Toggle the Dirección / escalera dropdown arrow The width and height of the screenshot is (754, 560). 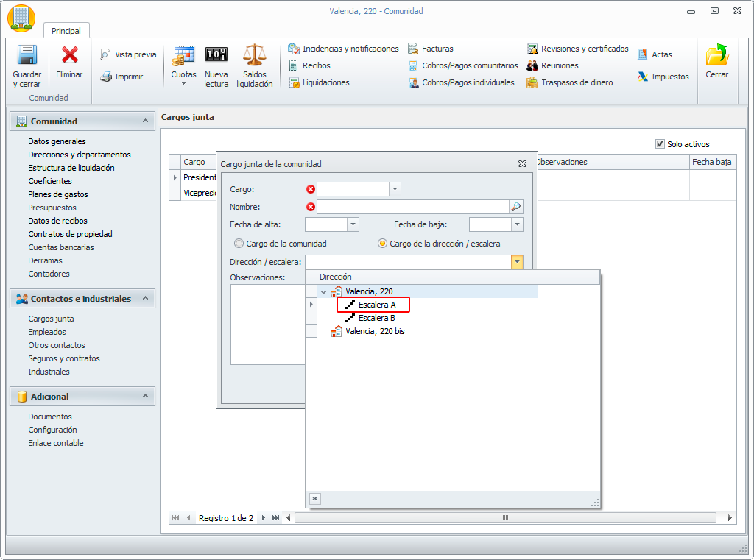(517, 262)
